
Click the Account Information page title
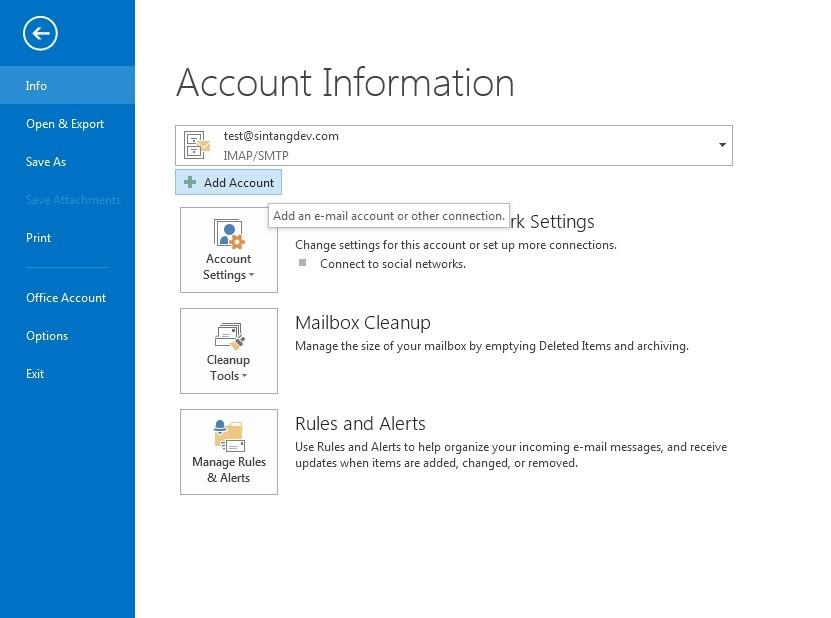coord(346,83)
